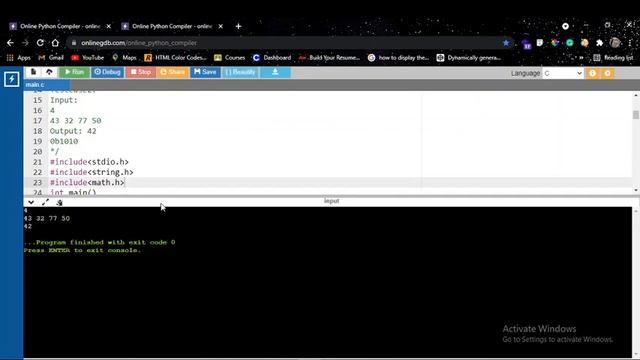640x360 pixels.
Task: Open the Maps bookmark
Action: click(x=124, y=58)
